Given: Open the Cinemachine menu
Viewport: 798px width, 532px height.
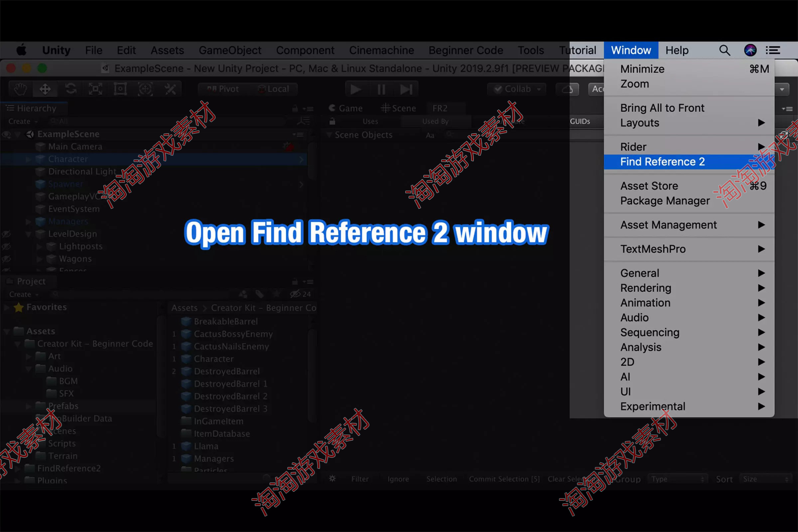Looking at the screenshot, I should click(x=381, y=50).
